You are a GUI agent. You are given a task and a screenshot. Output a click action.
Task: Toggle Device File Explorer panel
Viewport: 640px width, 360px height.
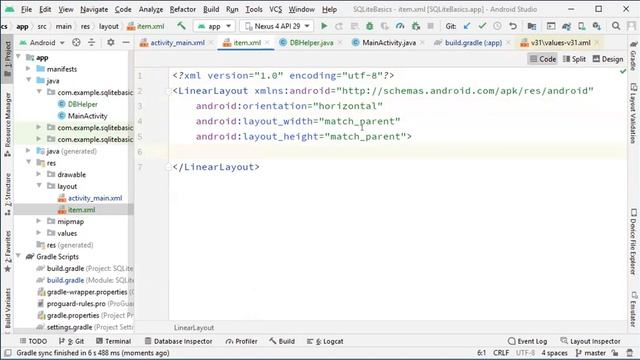click(633, 242)
